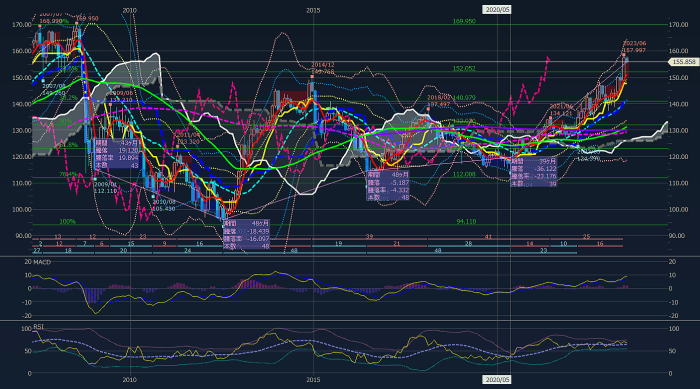Click 130.00 on the left price axis
The height and width of the screenshot is (389, 700).
[x=21, y=130]
